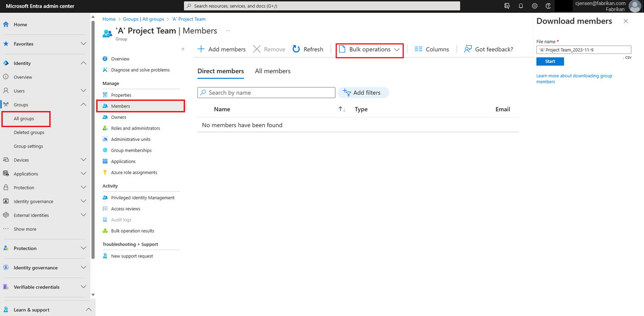This screenshot has width=644, height=316.
Task: Click the Learn & support icon
Action: pos(6,310)
